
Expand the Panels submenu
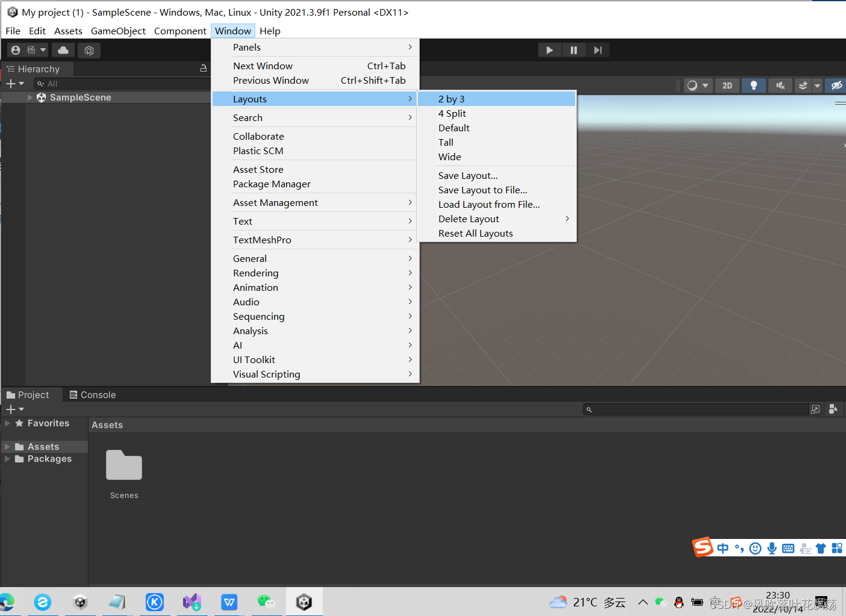315,47
